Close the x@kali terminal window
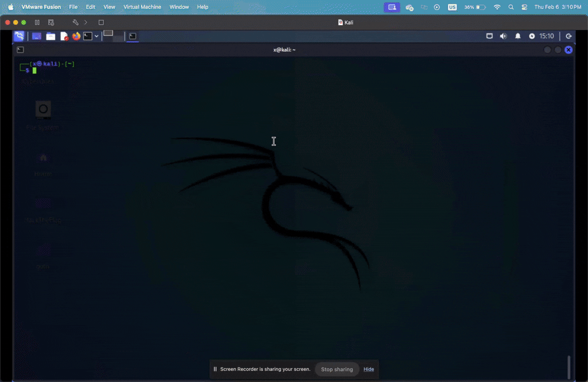Screen dimensions: 588x382 (569, 50)
